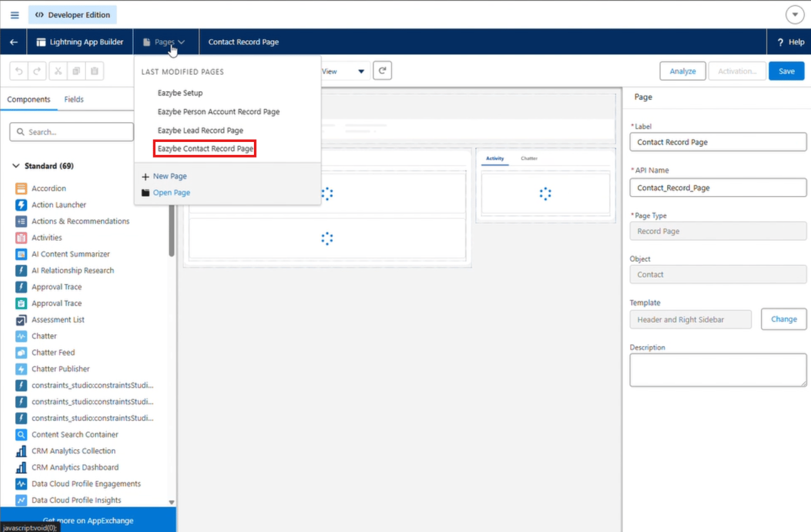Select the Chatter Feed component icon
Viewport: 811px width, 532px height.
21,353
